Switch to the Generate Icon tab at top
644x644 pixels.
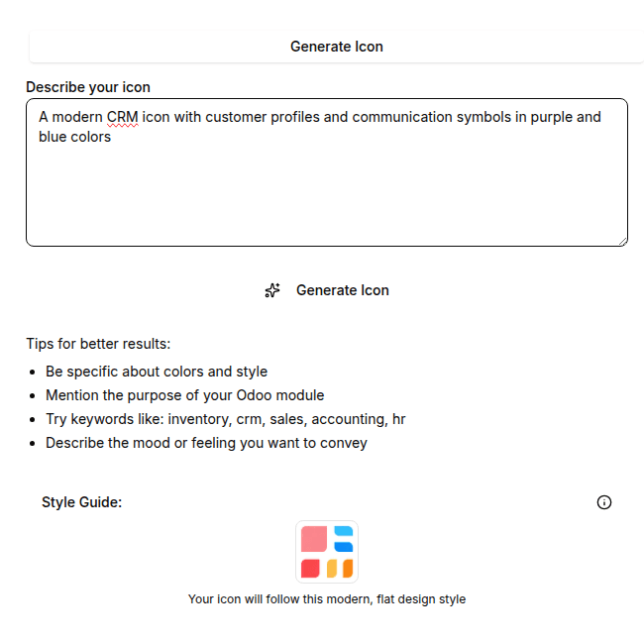click(336, 47)
